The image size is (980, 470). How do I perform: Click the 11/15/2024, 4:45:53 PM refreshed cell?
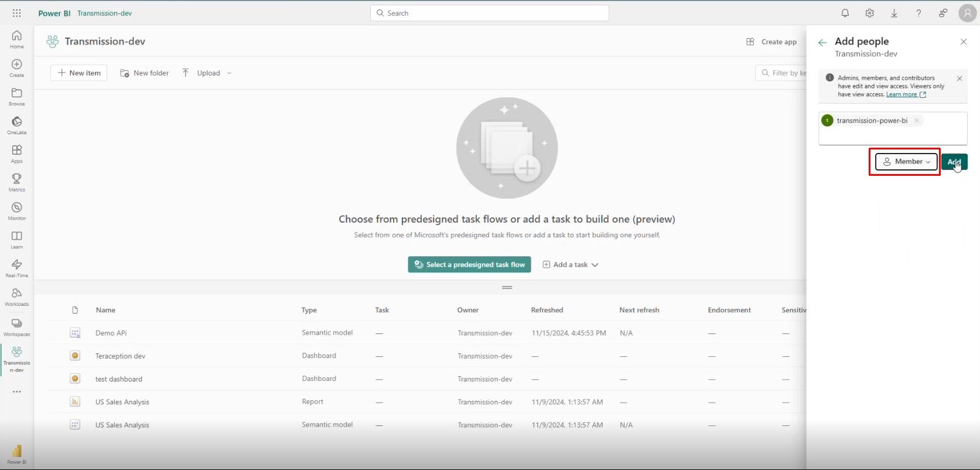569,333
